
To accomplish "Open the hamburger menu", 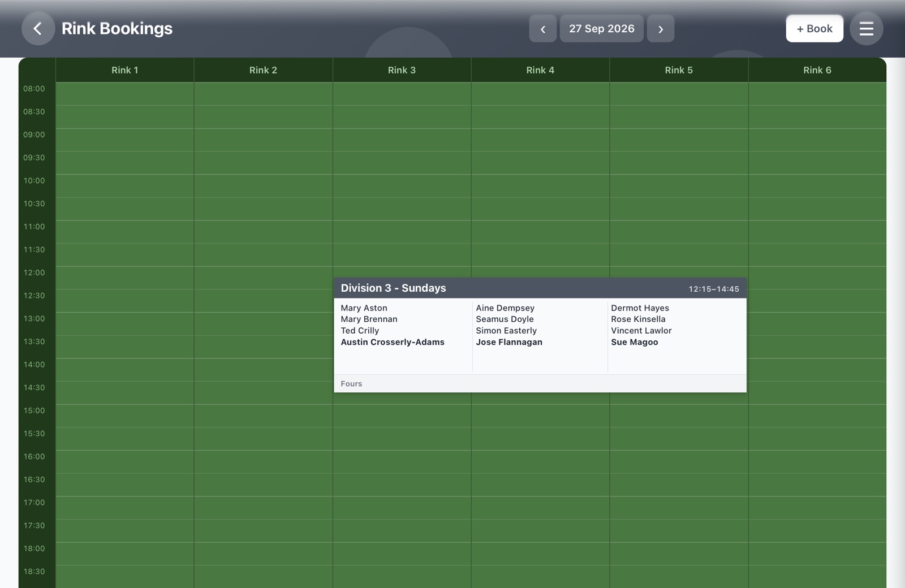I will pos(866,29).
